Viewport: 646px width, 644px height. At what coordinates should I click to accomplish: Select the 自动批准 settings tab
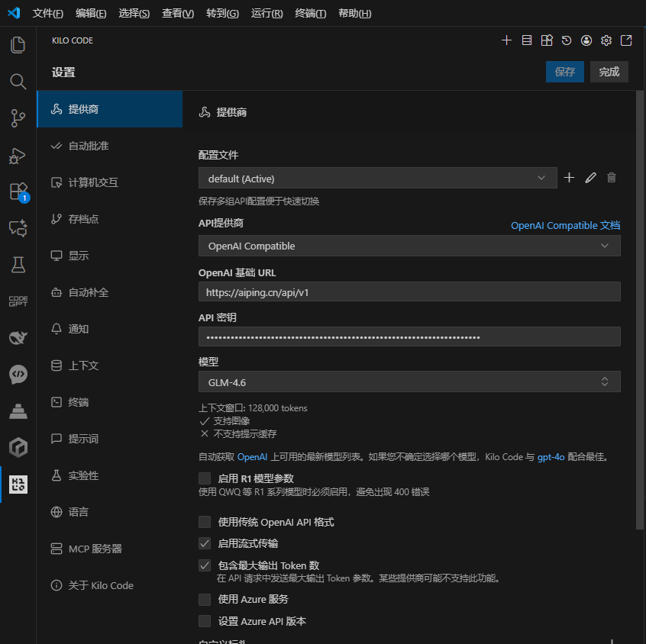point(110,146)
